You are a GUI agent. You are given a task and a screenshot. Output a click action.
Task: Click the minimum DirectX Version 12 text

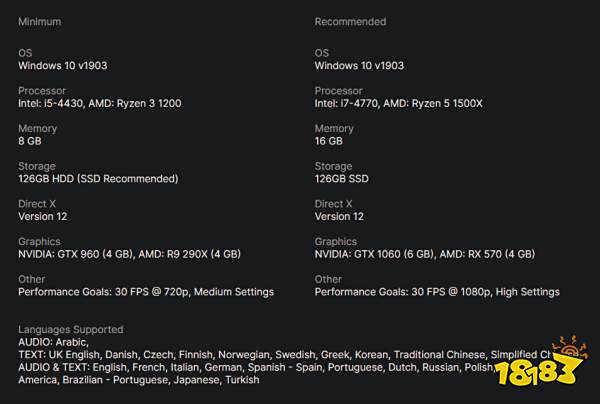(x=43, y=216)
